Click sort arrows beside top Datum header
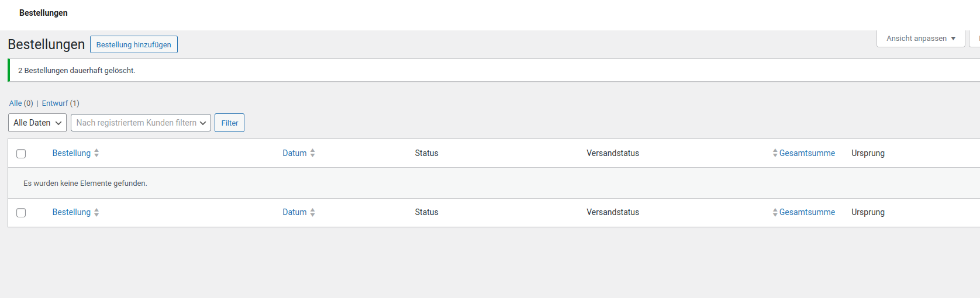Image resolution: width=980 pixels, height=298 pixels. 313,153
